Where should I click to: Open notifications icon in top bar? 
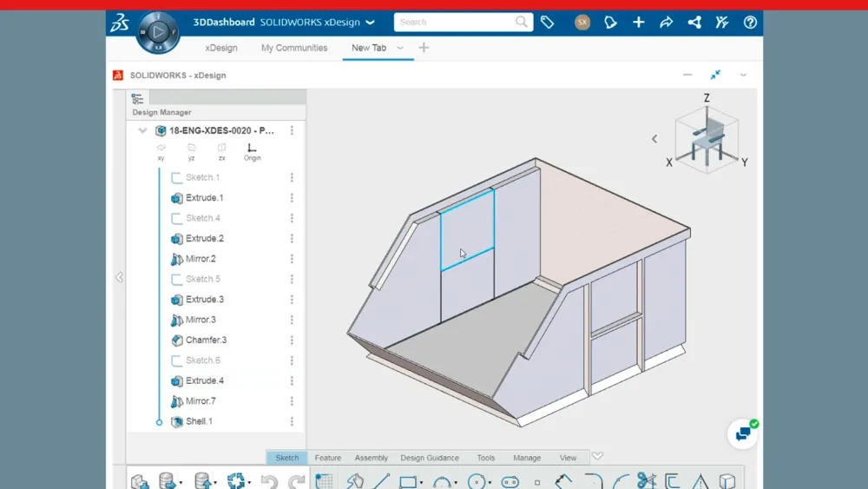pyautogui.click(x=610, y=23)
